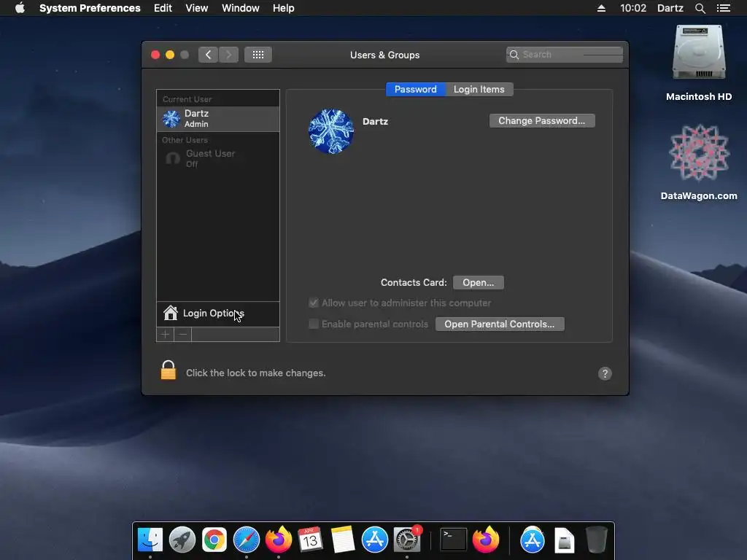Click the red close window button
This screenshot has width=747, height=560.
155,55
